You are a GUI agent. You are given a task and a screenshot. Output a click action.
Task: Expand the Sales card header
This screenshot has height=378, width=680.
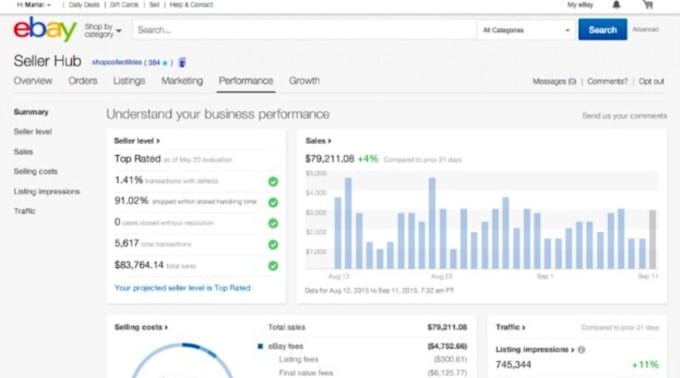tap(318, 141)
